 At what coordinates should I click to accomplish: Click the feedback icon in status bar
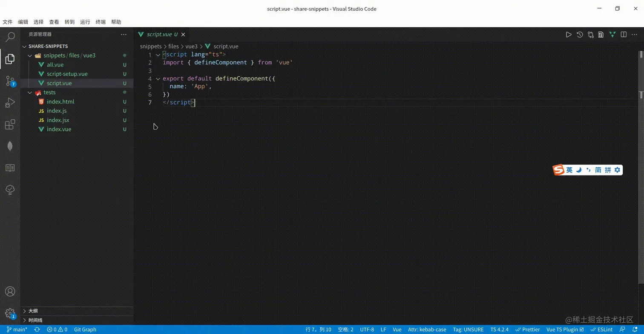pyautogui.click(x=623, y=329)
